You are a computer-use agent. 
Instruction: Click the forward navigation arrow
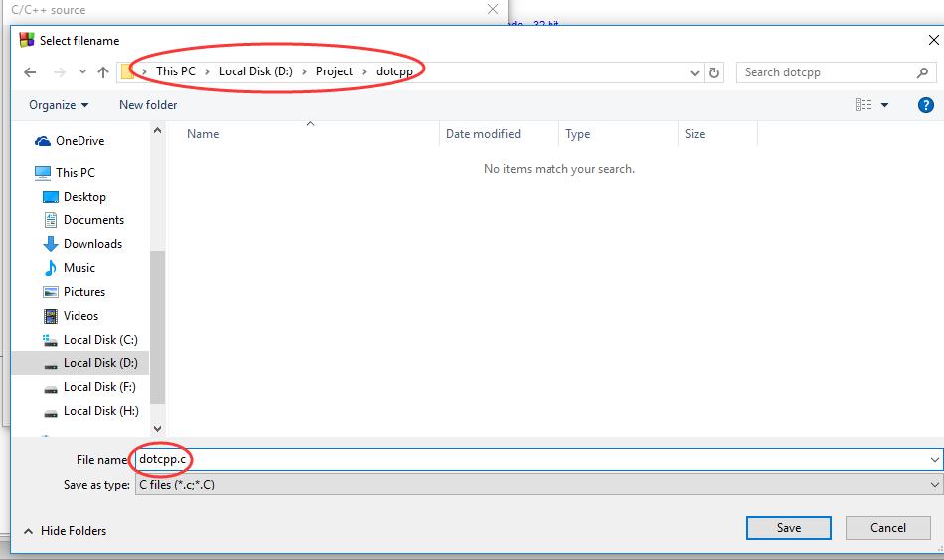tap(59, 72)
